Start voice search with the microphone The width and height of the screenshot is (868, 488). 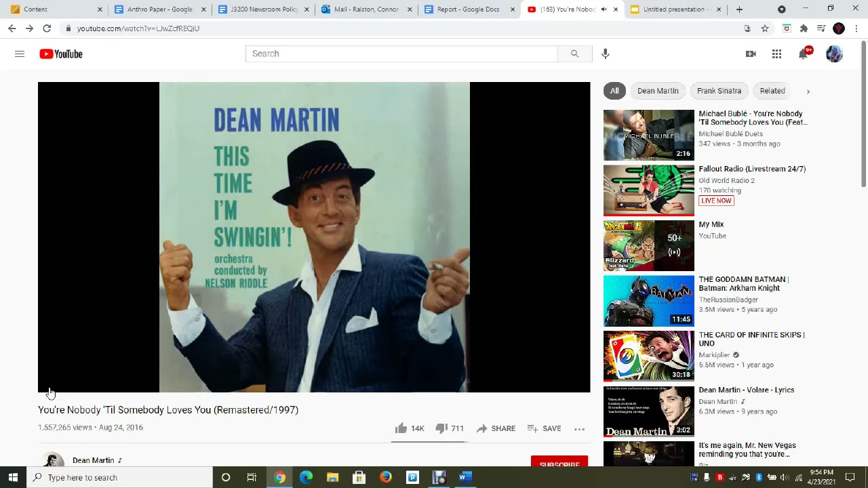coord(606,54)
